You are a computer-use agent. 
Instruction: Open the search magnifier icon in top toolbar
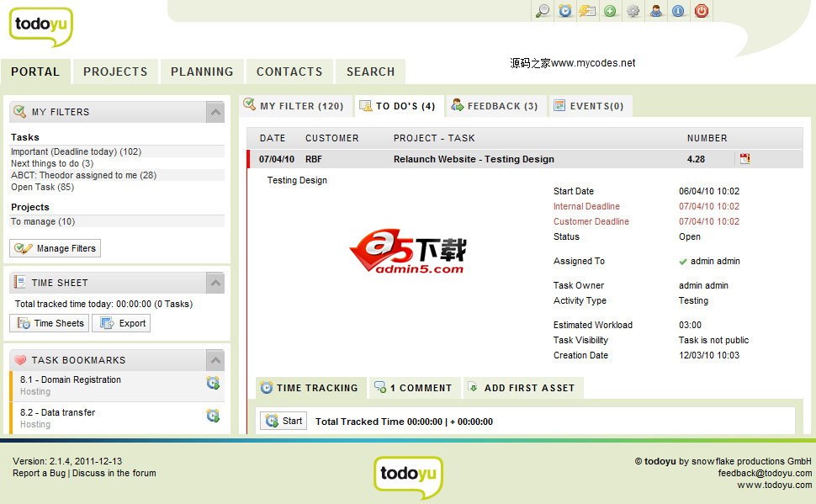pos(543,11)
